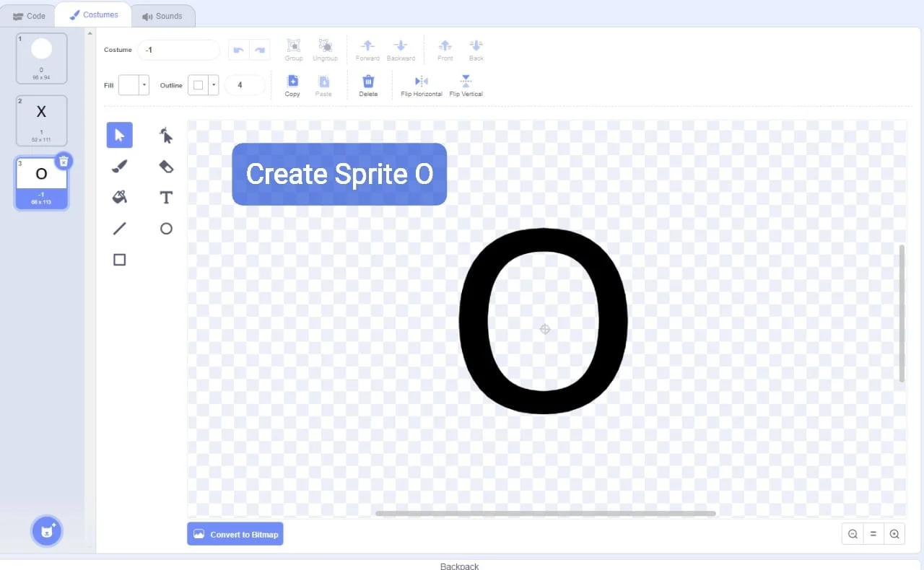Open the Fill color dropdown
The width and height of the screenshot is (924, 570).
click(x=144, y=85)
